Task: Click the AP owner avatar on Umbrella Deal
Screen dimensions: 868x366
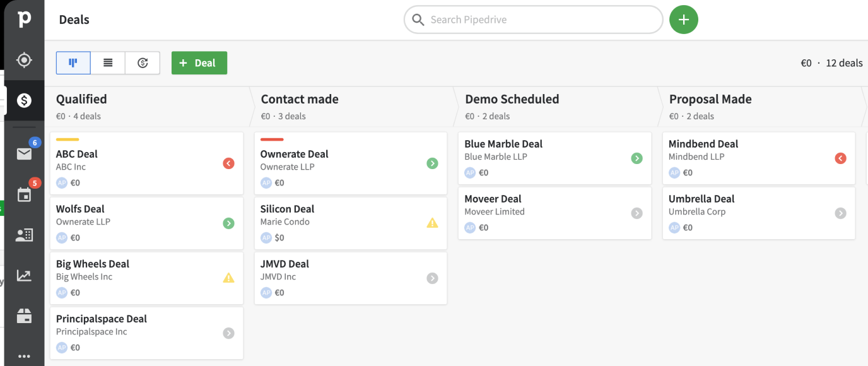Action: click(x=674, y=228)
